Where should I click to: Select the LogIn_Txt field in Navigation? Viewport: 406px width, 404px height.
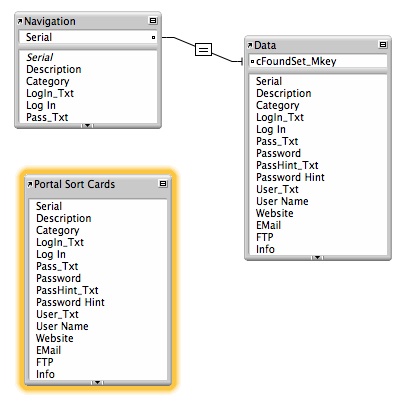pos(50,93)
